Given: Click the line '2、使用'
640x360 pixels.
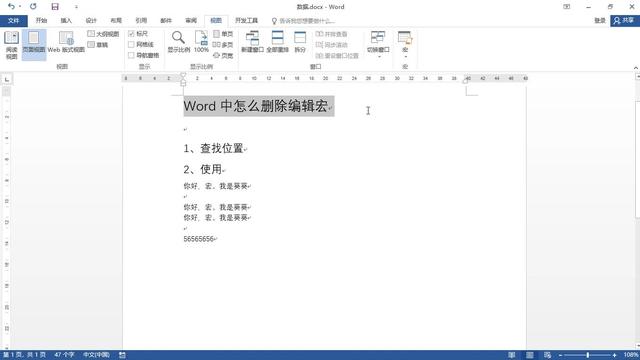Looking at the screenshot, I should pyautogui.click(x=202, y=169).
